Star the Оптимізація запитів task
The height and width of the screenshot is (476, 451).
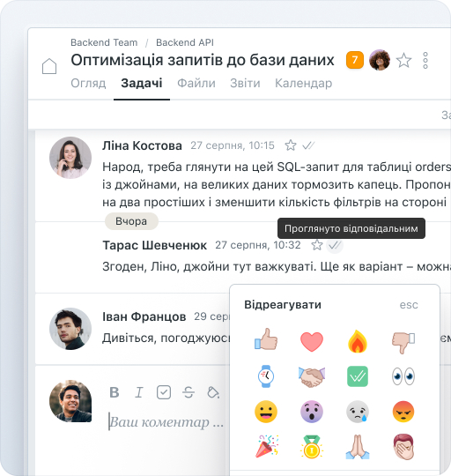403,60
